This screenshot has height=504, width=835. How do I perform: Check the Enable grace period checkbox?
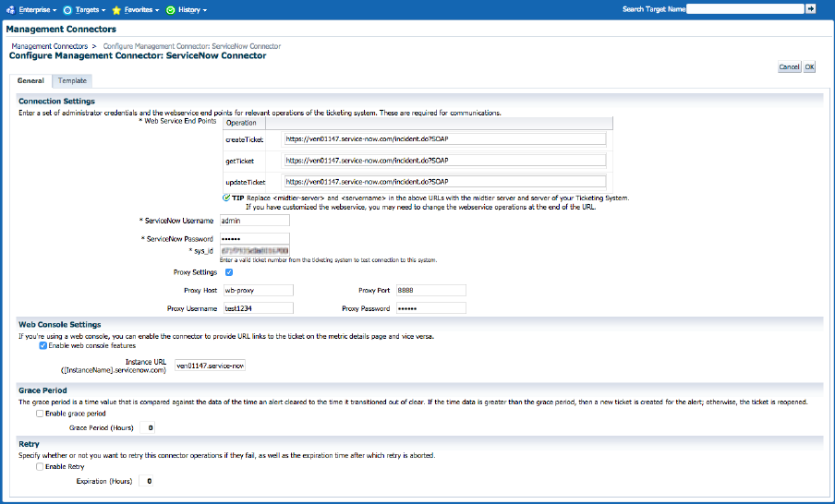tap(40, 414)
